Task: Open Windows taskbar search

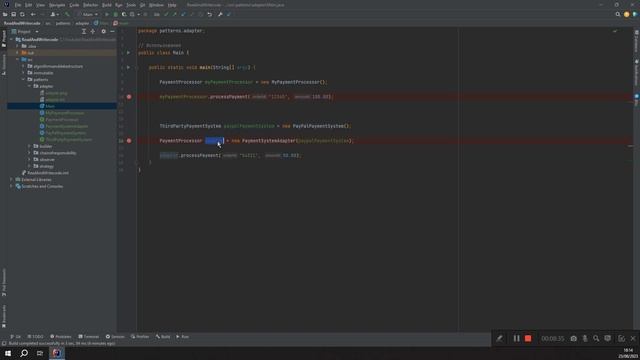Action: (x=24, y=353)
